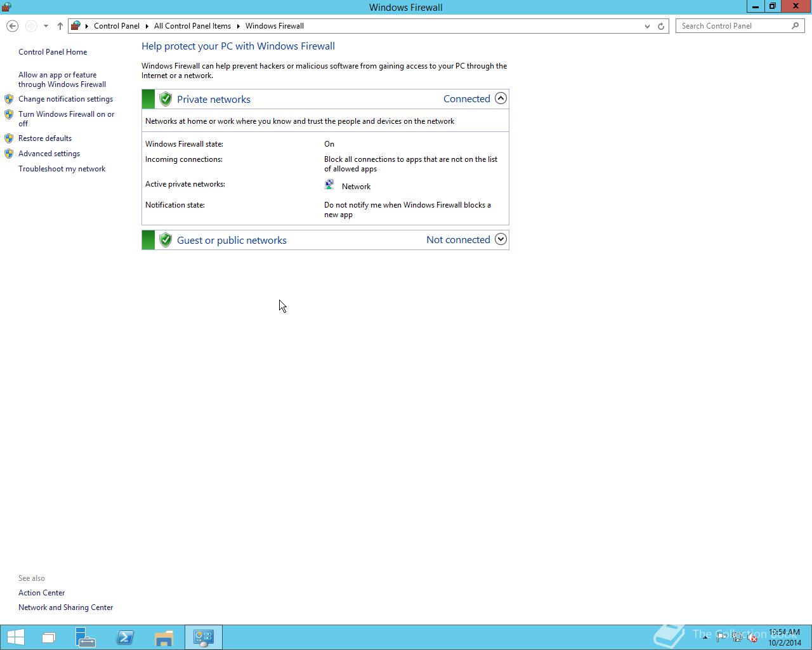Click shield icon beside Restore defaults
This screenshot has width=812, height=650.
9,138
